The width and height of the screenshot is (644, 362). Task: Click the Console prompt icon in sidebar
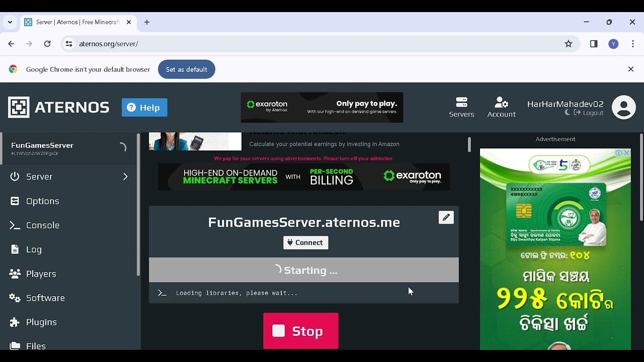15,225
